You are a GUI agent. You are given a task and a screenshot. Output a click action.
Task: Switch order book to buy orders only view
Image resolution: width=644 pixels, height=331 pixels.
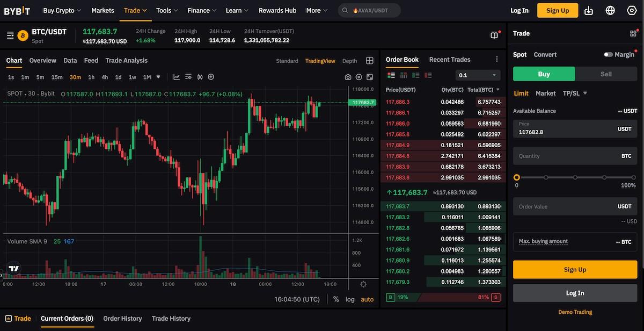click(414, 75)
